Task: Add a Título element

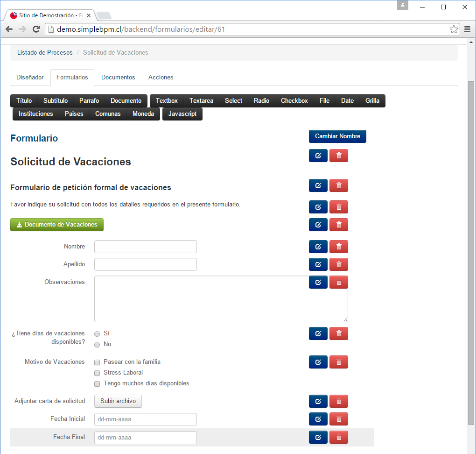Action: (24, 100)
